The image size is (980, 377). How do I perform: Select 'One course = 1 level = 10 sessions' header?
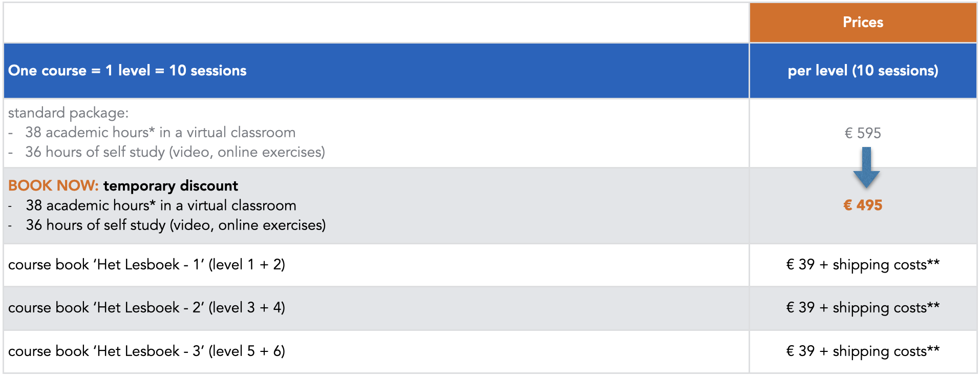[127, 71]
